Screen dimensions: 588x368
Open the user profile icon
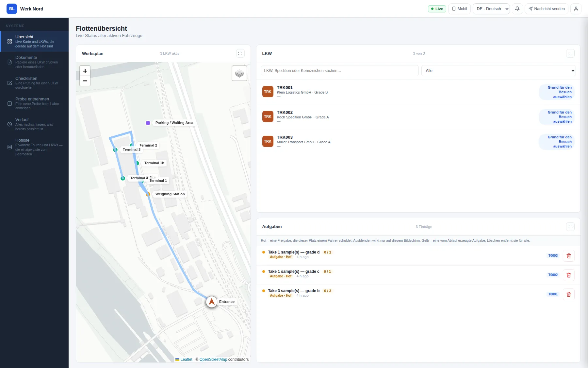pyautogui.click(x=576, y=9)
